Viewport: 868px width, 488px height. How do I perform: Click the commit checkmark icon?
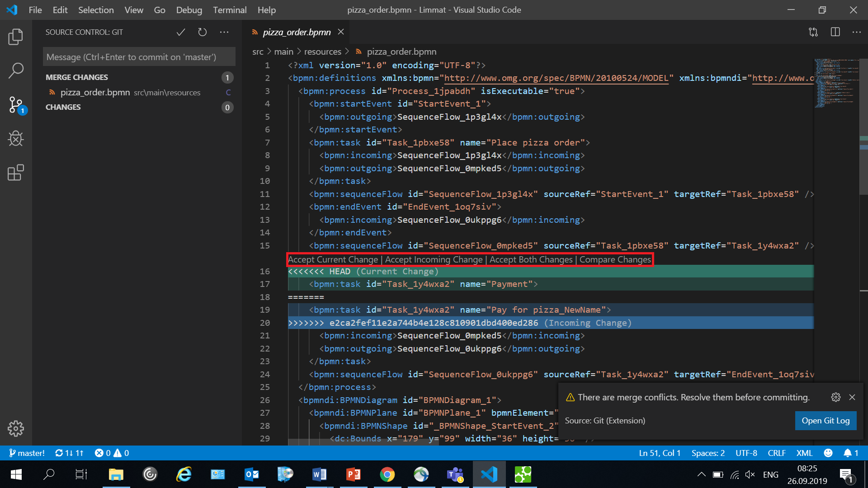pos(181,32)
